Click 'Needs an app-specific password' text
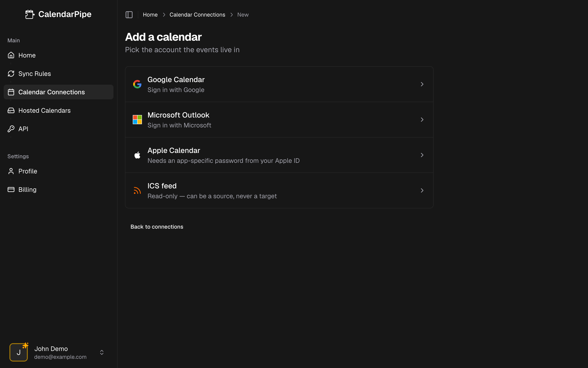The image size is (588, 368). coord(223,161)
